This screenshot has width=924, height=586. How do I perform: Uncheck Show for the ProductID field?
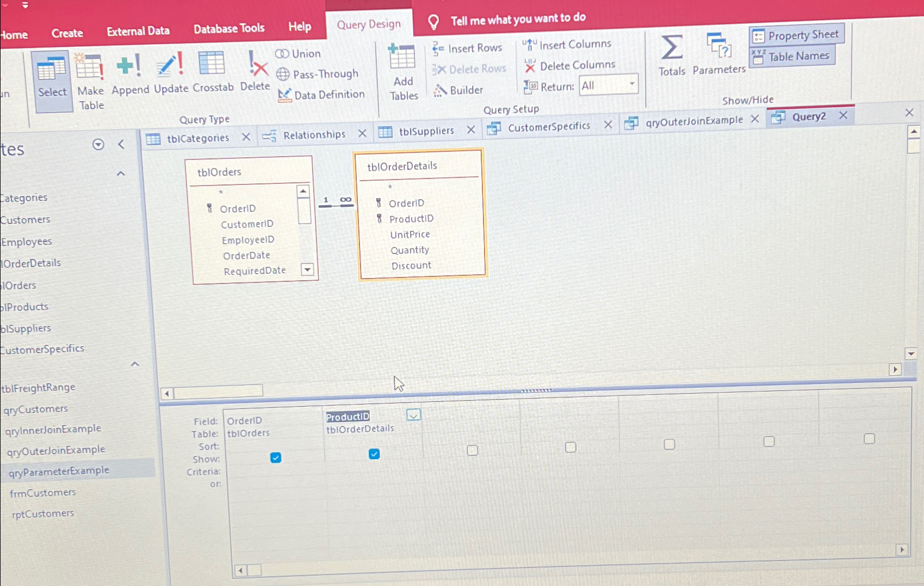click(x=374, y=454)
